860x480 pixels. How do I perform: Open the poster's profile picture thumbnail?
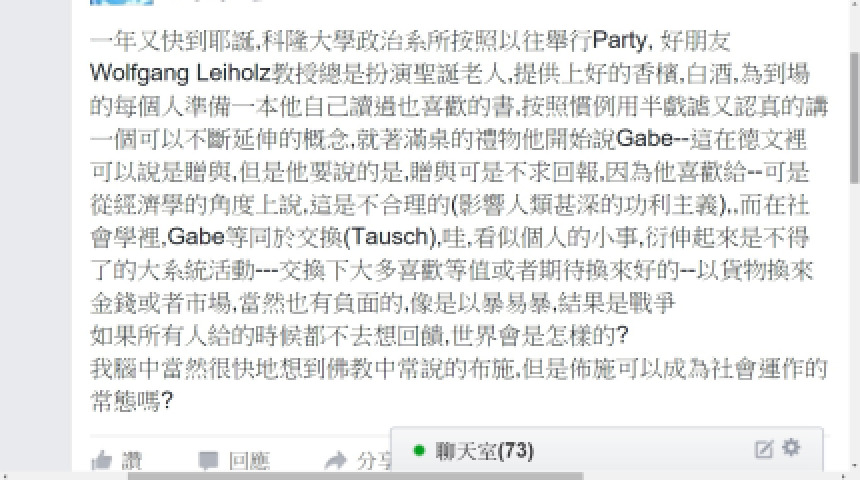[x=122, y=2]
